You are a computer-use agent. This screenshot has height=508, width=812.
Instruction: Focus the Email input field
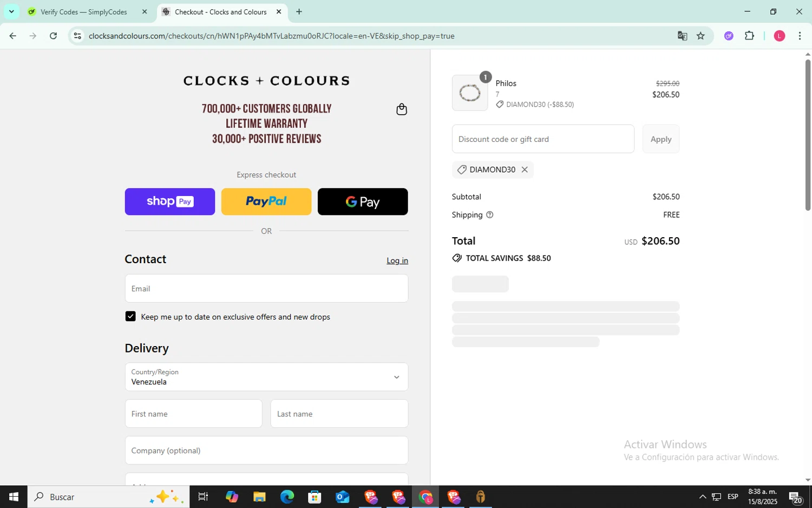point(266,288)
